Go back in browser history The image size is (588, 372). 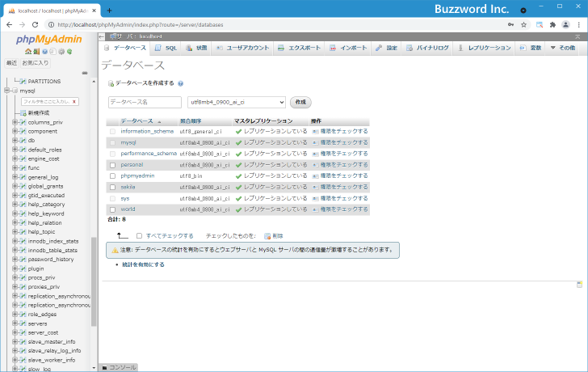10,25
